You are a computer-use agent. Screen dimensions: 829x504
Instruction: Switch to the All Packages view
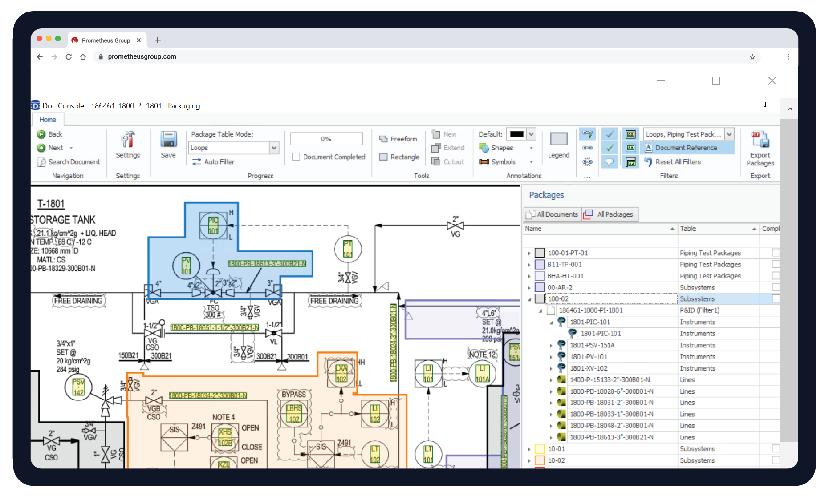pos(609,214)
